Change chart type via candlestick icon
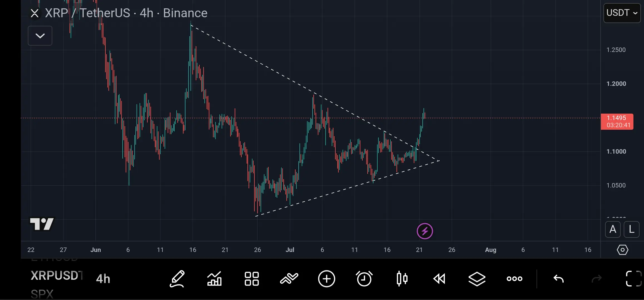Image resolution: width=644 pixels, height=300 pixels. pyautogui.click(x=402, y=279)
